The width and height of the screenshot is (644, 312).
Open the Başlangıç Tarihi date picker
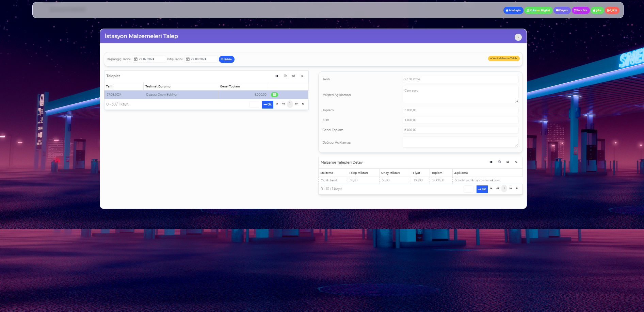click(x=136, y=59)
